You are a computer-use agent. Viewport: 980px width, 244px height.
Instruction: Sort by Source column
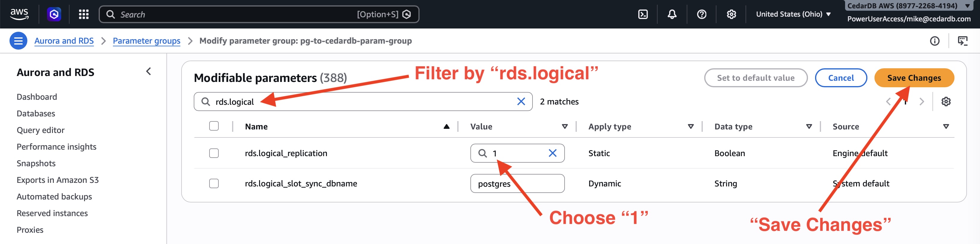click(x=946, y=126)
